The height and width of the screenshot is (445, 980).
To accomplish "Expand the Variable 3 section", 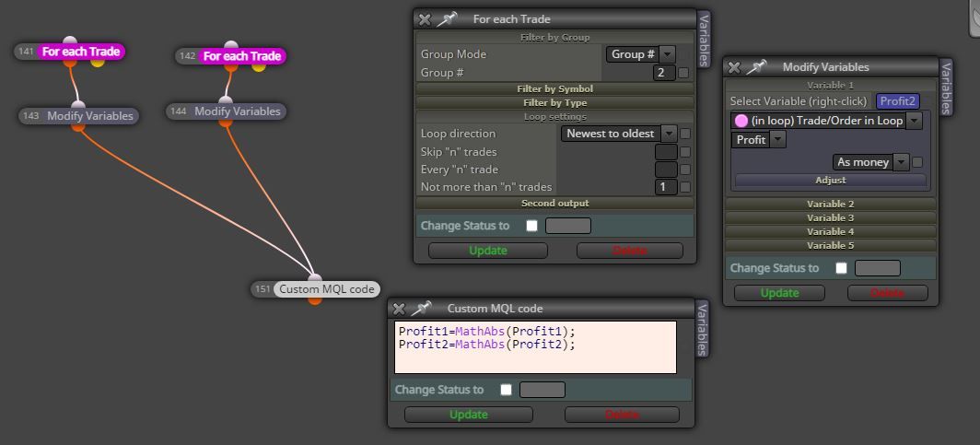I will click(831, 217).
